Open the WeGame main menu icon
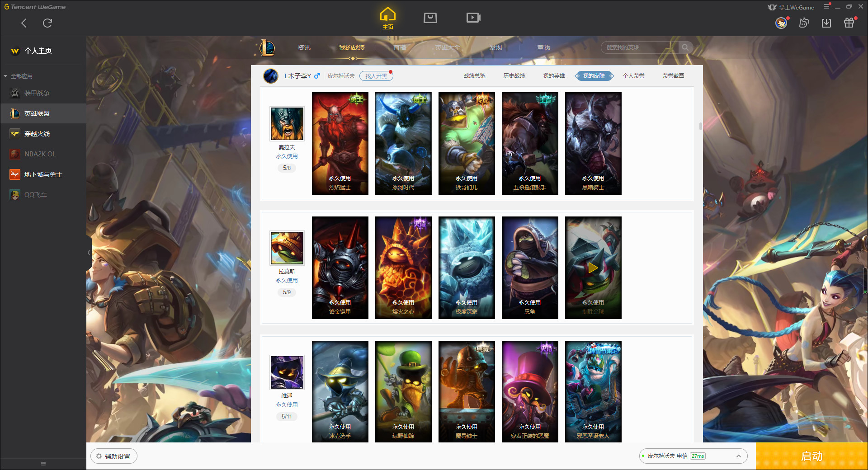Screen dimensions: 868x470 826,6
